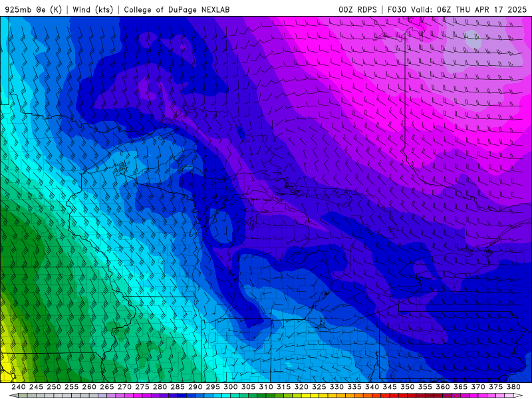Select the 260 color scale label
Screen dimensions: 532x399
click(89, 387)
